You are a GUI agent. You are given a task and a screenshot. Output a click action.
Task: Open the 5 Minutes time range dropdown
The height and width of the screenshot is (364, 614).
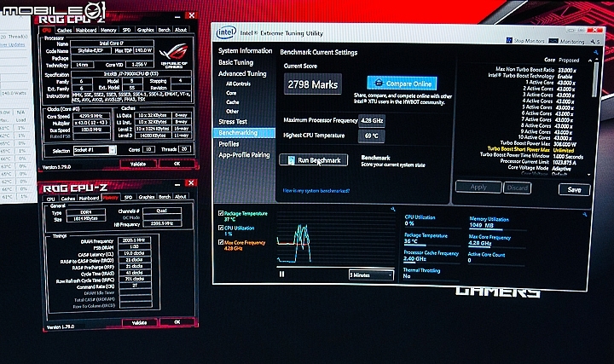371,275
